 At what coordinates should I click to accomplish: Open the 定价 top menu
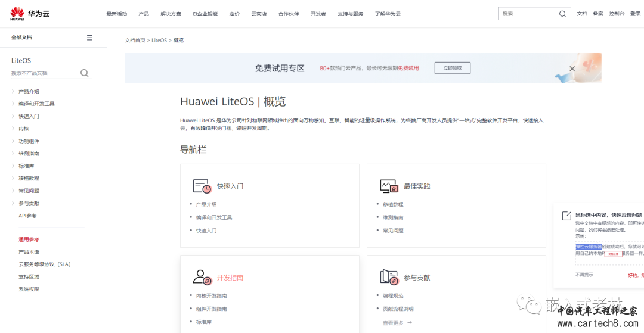click(x=234, y=14)
